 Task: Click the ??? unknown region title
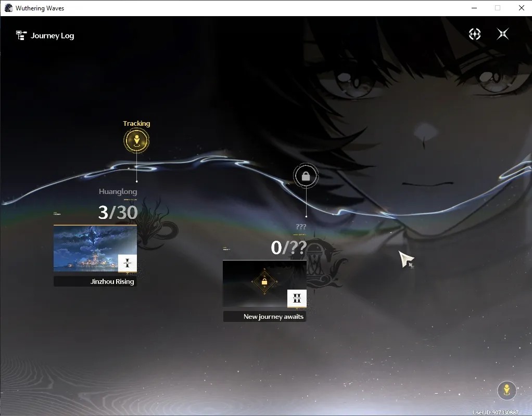pyautogui.click(x=301, y=227)
